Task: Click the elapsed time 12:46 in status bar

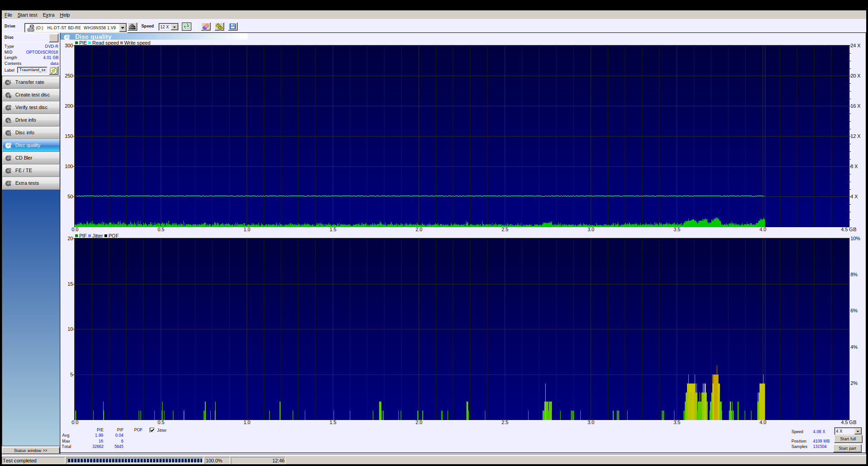Action: click(278, 461)
